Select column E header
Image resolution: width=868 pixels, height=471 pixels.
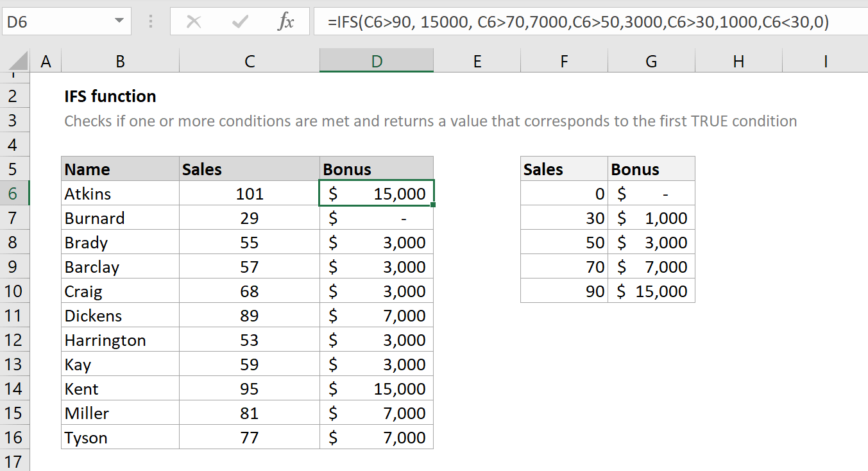(x=477, y=62)
